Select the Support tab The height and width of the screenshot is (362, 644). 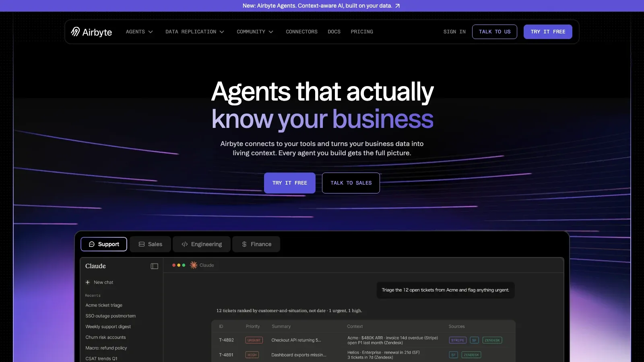pos(104,244)
